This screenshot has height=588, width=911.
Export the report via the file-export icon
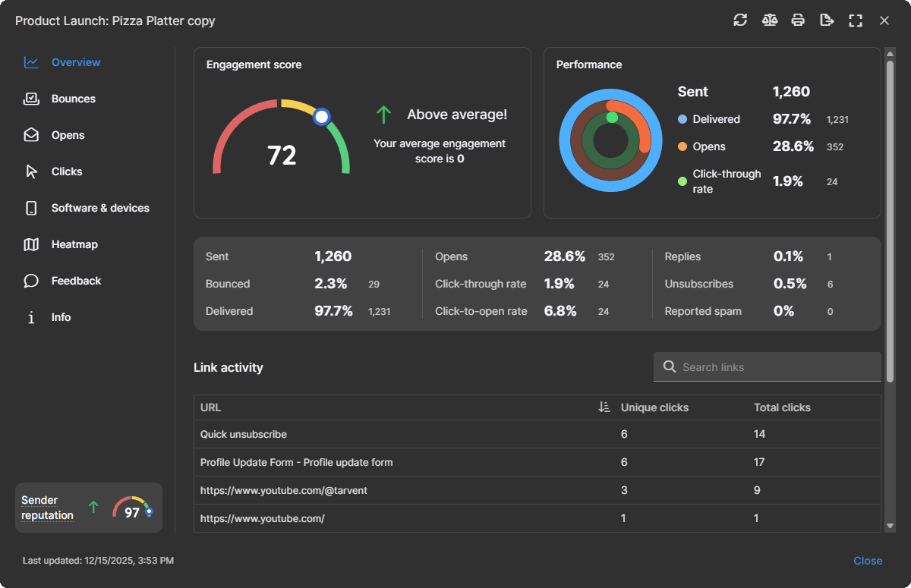coord(827,20)
